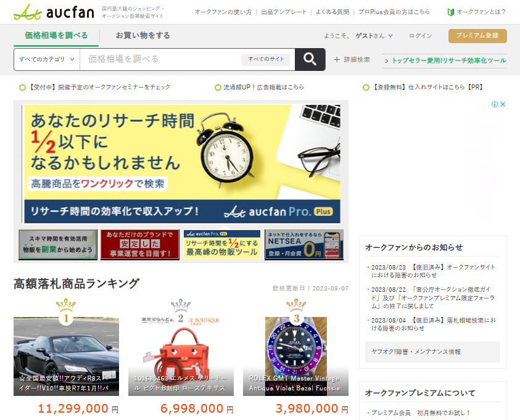This screenshot has width=520, height=420.
Task: Open the すべてのカテゴリ dropdown
Action: [x=47, y=59]
